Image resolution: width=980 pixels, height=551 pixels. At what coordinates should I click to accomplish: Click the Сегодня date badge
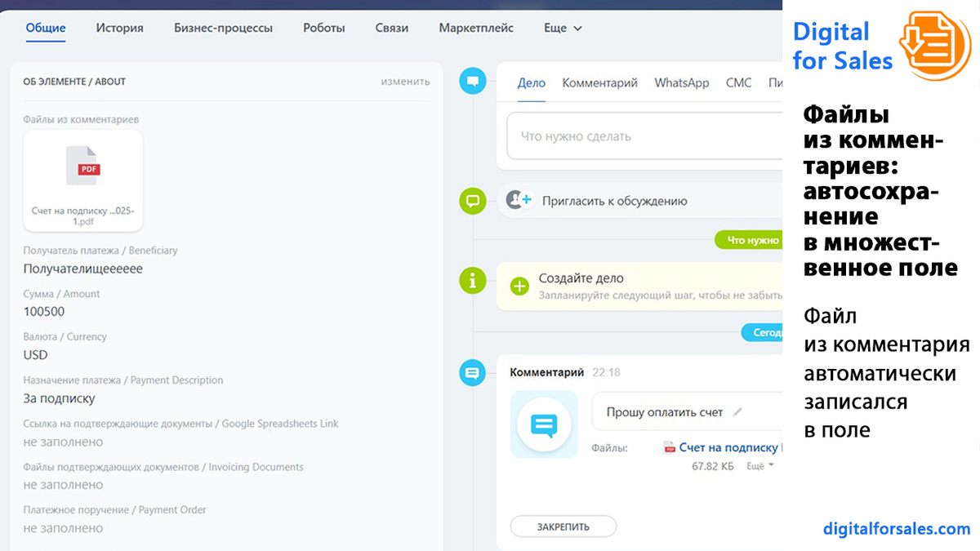pos(762,332)
